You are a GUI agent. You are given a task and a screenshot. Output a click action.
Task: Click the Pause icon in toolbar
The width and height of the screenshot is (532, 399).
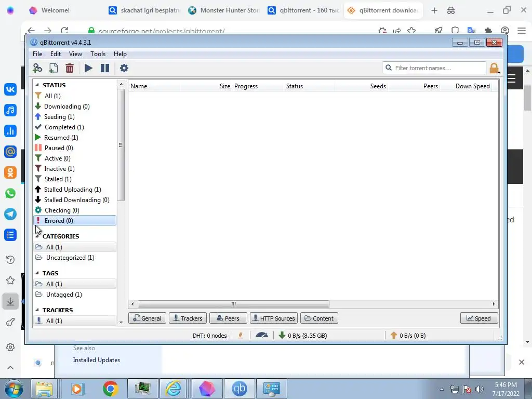105,68
